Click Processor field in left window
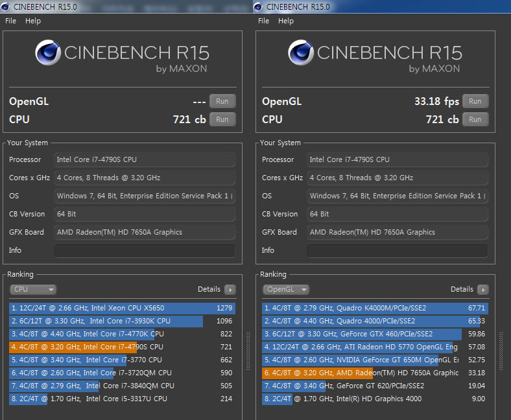This screenshot has width=511, height=420. tap(145, 159)
